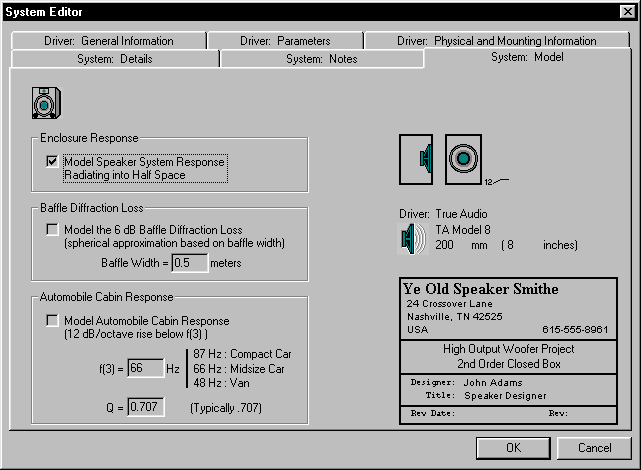Click the Cancel button

pos(594,448)
